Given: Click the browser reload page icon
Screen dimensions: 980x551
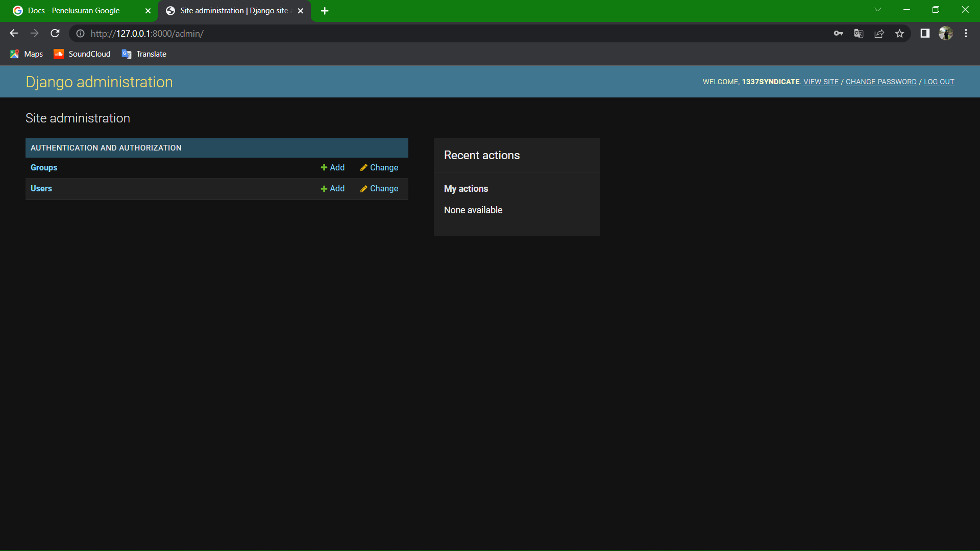Looking at the screenshot, I should pos(55,33).
